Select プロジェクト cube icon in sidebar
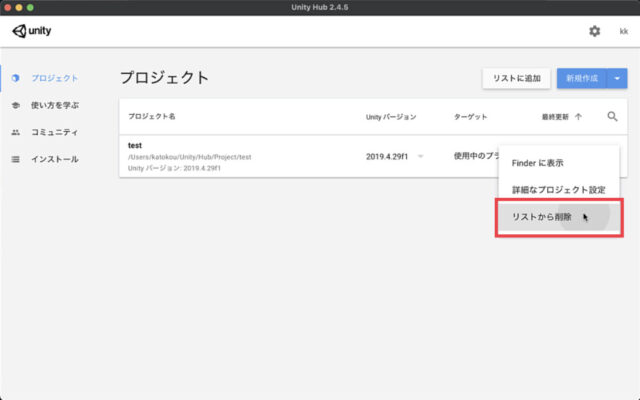 coord(16,78)
